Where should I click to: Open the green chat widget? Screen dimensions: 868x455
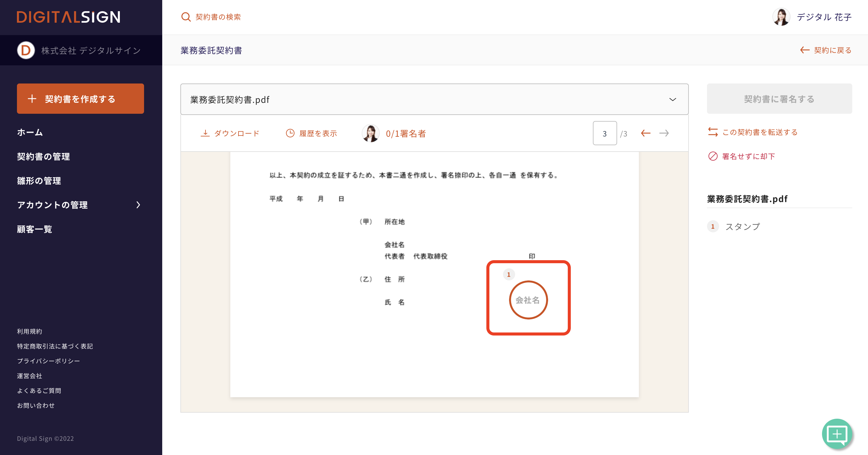click(837, 434)
